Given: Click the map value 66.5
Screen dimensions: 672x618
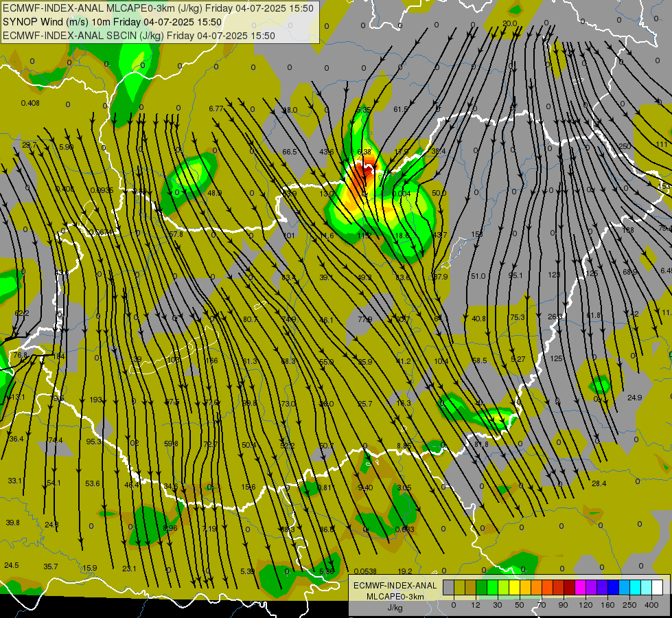Looking at the screenshot, I should pos(289,152).
